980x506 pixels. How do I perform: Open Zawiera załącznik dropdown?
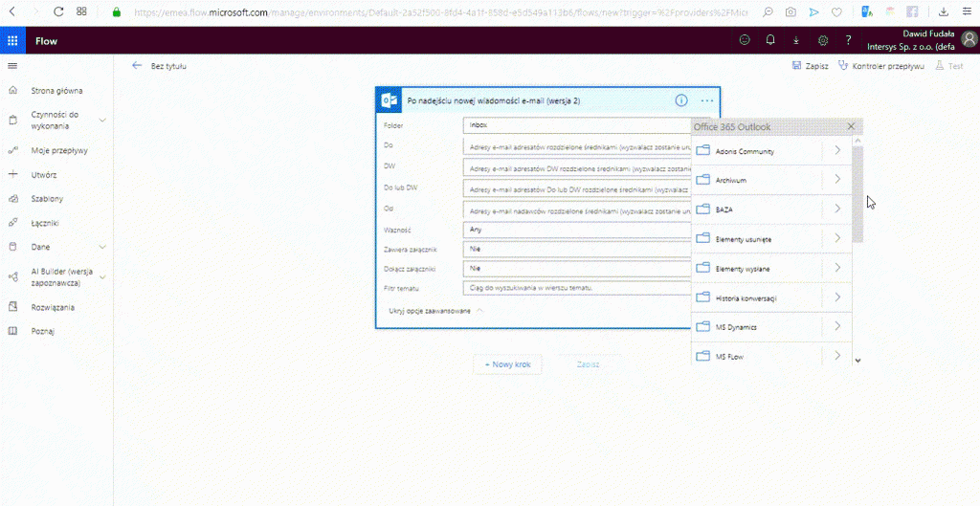click(577, 249)
